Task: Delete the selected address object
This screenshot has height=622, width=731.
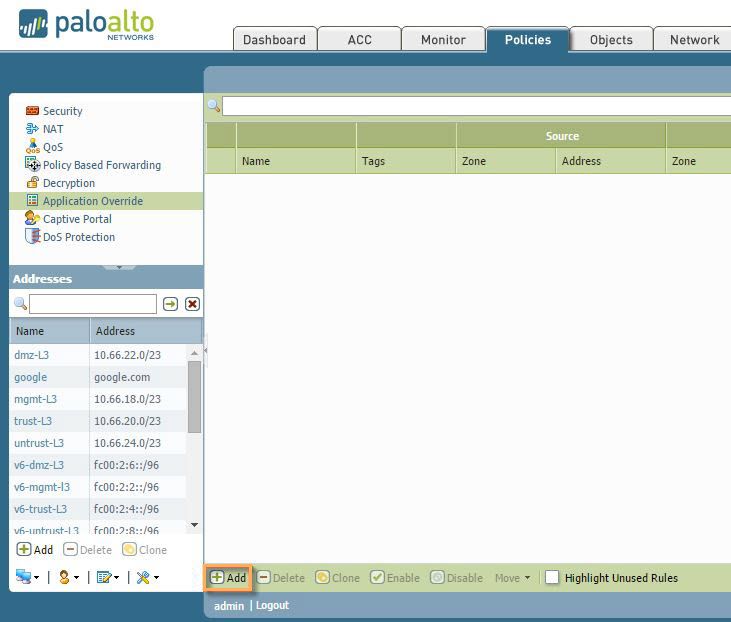Action: point(87,550)
